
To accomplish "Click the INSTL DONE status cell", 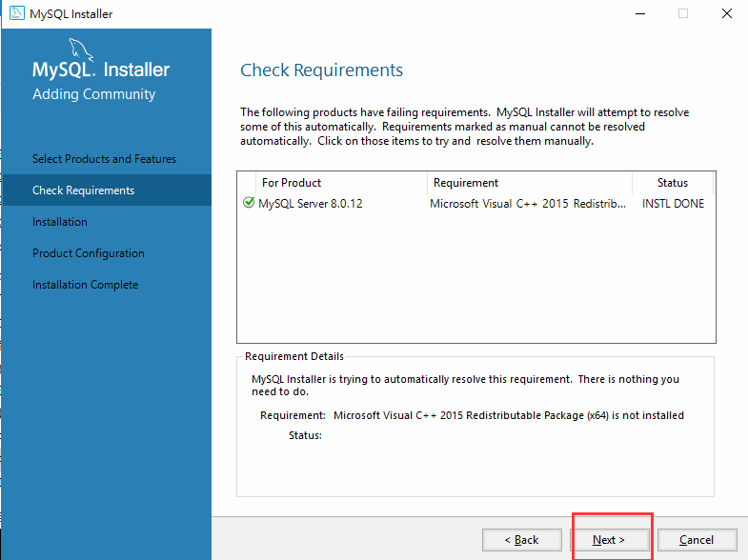I will click(673, 204).
